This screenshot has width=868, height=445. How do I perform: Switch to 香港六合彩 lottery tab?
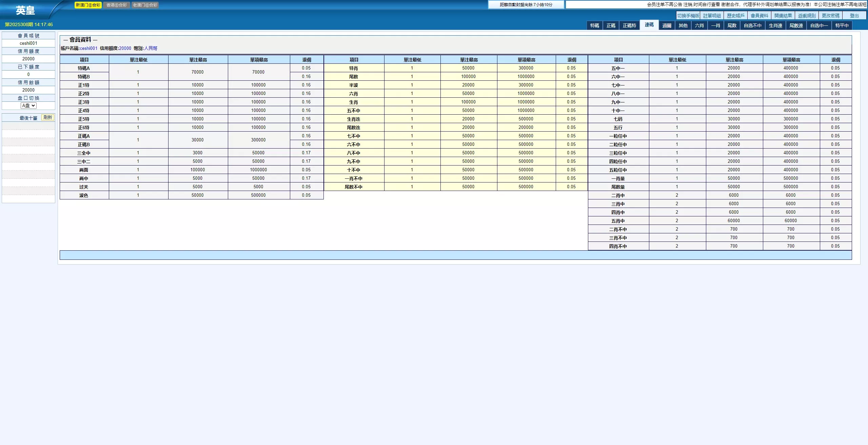(116, 5)
